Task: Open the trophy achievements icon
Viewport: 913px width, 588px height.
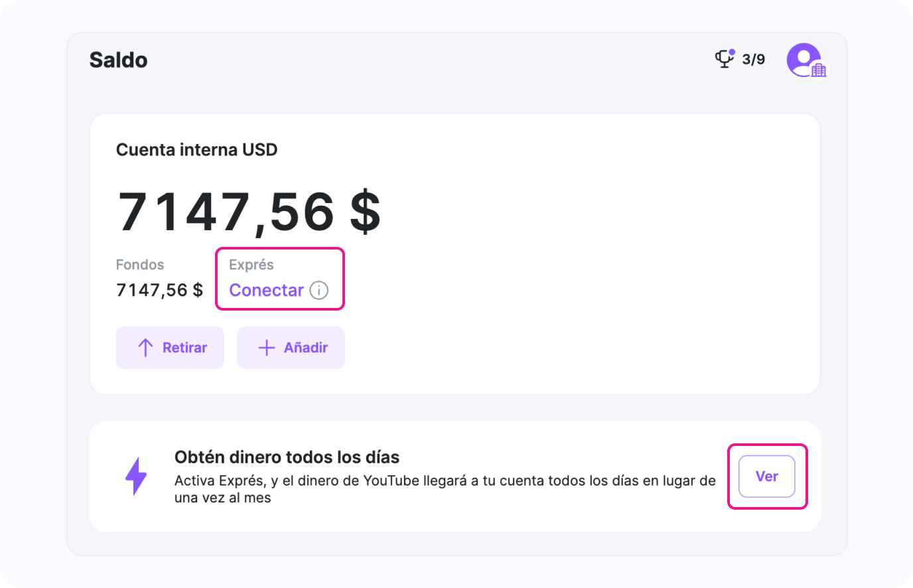Action: click(725, 58)
